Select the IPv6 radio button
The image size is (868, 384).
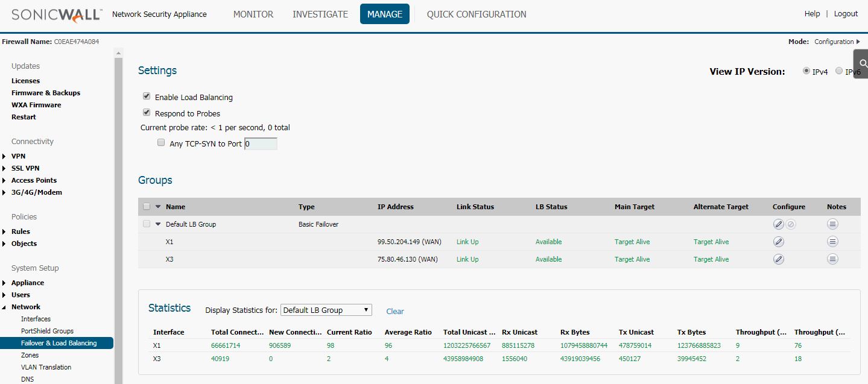839,71
